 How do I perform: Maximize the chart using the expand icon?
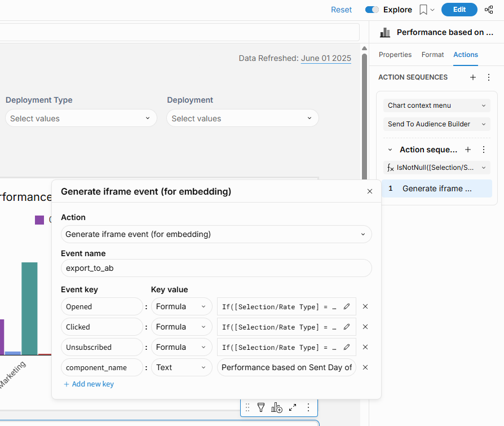[293, 407]
